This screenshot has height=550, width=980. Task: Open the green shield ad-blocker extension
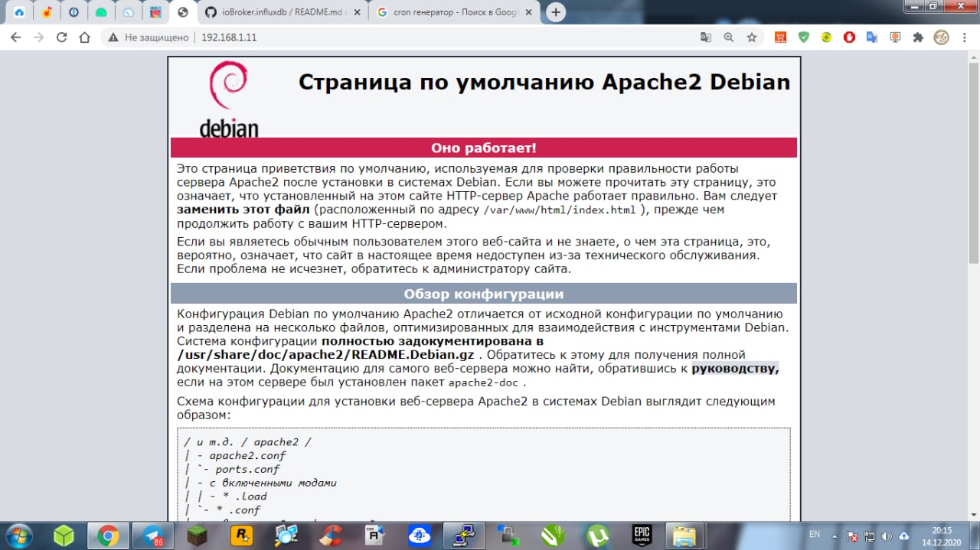[803, 37]
